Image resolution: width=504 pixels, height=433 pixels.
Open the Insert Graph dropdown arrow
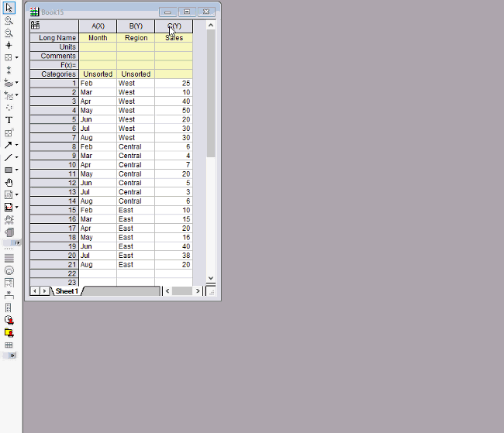(17, 207)
